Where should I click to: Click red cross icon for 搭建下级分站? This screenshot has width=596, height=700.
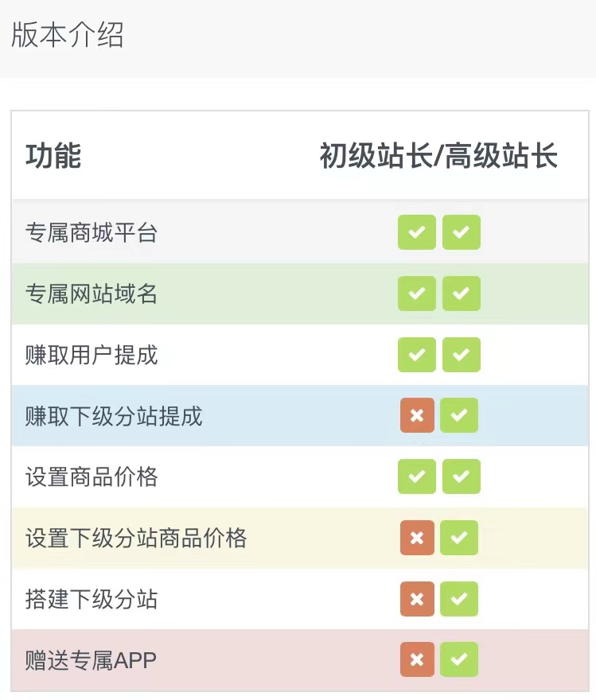click(417, 599)
